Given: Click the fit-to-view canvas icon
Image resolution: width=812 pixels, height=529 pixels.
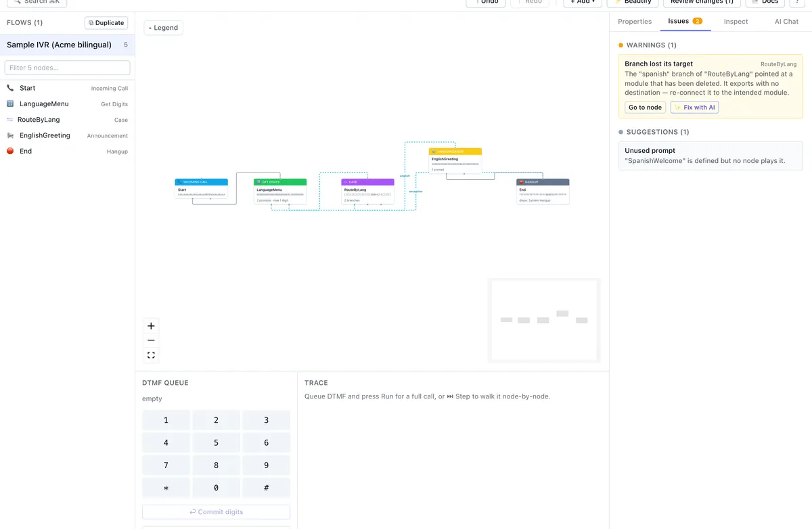Looking at the screenshot, I should (x=151, y=355).
